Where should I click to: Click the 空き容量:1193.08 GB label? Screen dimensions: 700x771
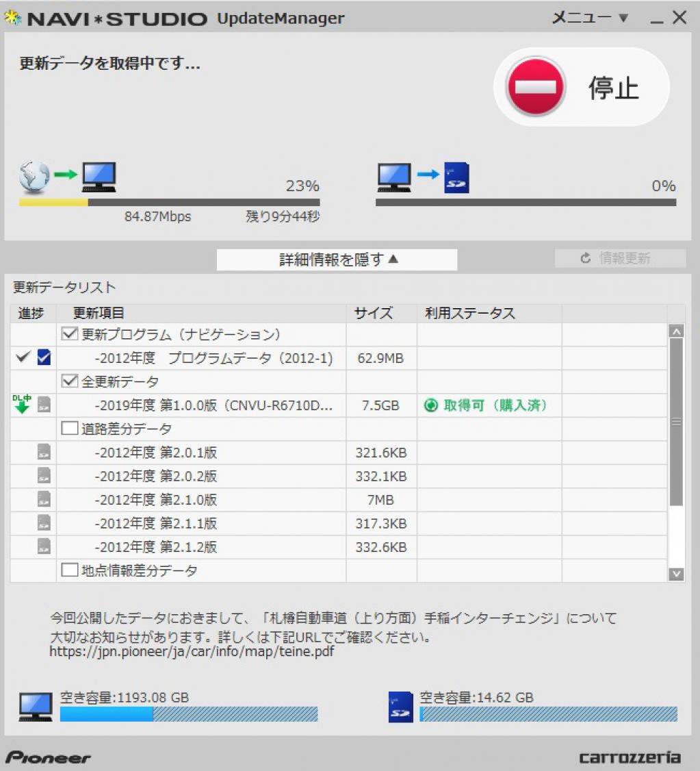coord(125,697)
